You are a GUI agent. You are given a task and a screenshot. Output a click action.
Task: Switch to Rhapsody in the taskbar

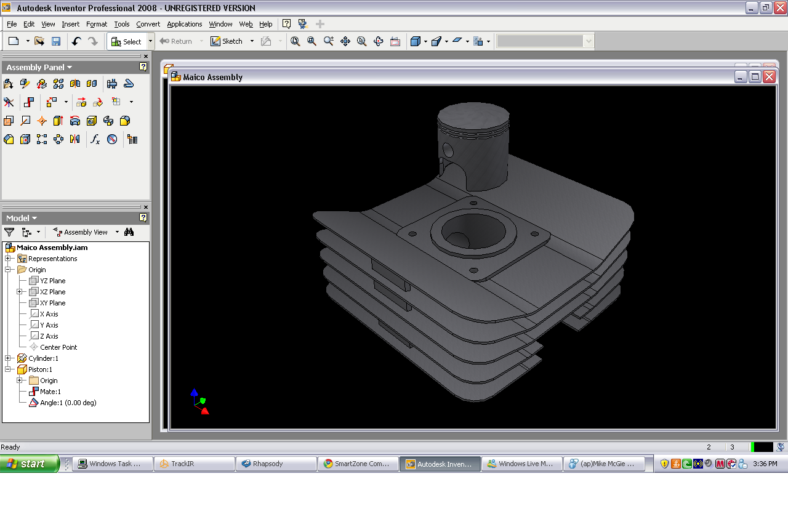point(276,464)
